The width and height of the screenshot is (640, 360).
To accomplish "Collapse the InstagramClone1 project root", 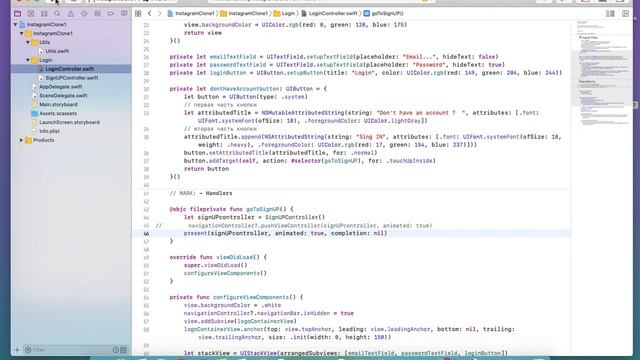I will (x=16, y=24).
